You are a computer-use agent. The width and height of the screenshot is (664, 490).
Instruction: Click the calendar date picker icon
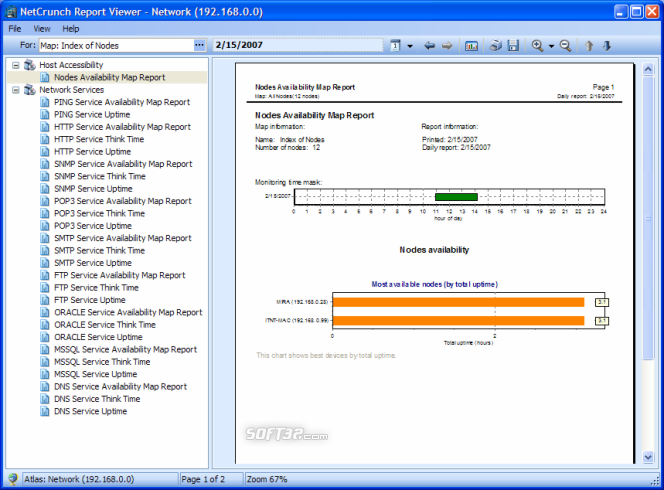(395, 45)
